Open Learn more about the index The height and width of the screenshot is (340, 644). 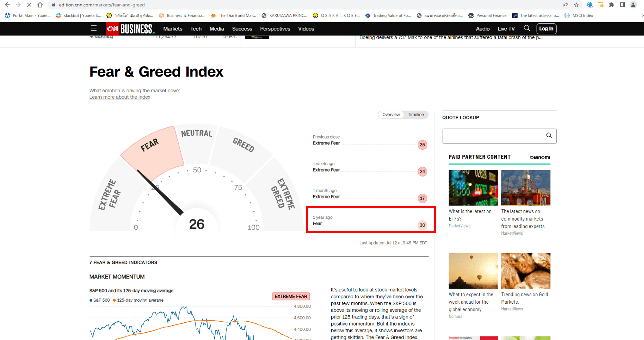[120, 97]
